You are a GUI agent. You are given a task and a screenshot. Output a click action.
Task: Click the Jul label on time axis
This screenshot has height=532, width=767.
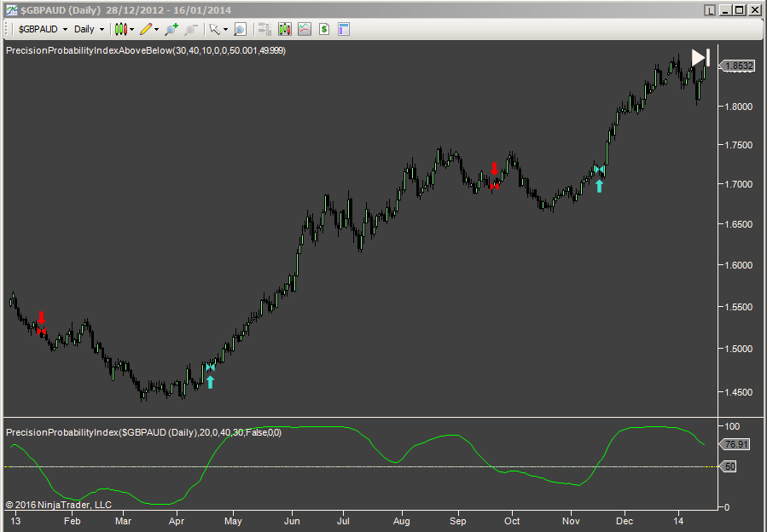click(x=343, y=521)
